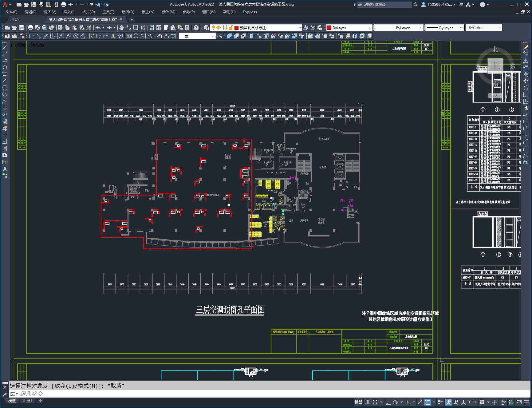Open the ByLayer linetype dropdown
The width and height of the screenshot is (532, 408).
399,28
